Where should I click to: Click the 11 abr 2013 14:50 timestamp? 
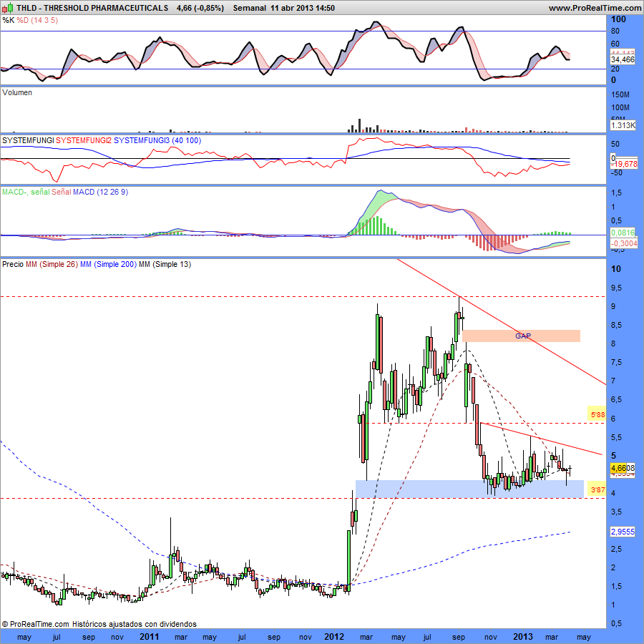tap(302, 8)
